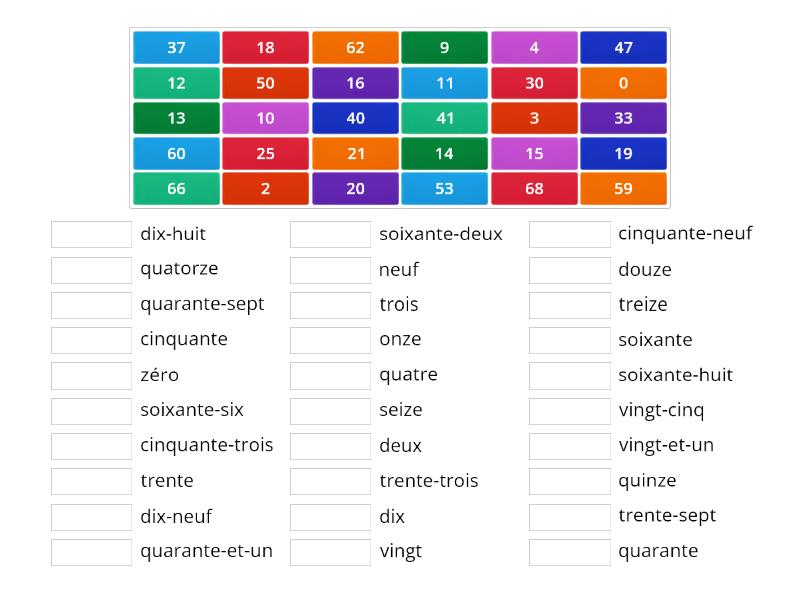
Task: Click the red 18 tile
Action: pyautogui.click(x=265, y=47)
